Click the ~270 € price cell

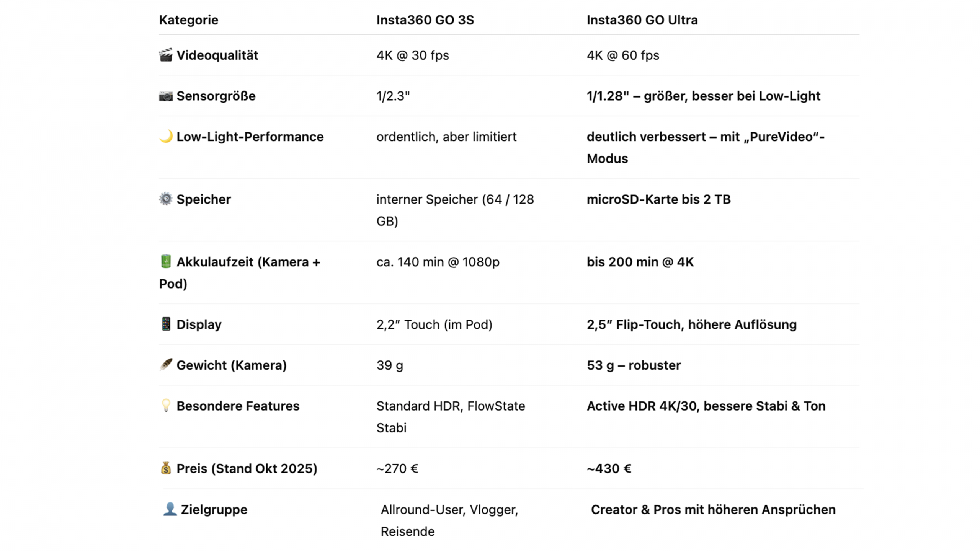(x=397, y=469)
